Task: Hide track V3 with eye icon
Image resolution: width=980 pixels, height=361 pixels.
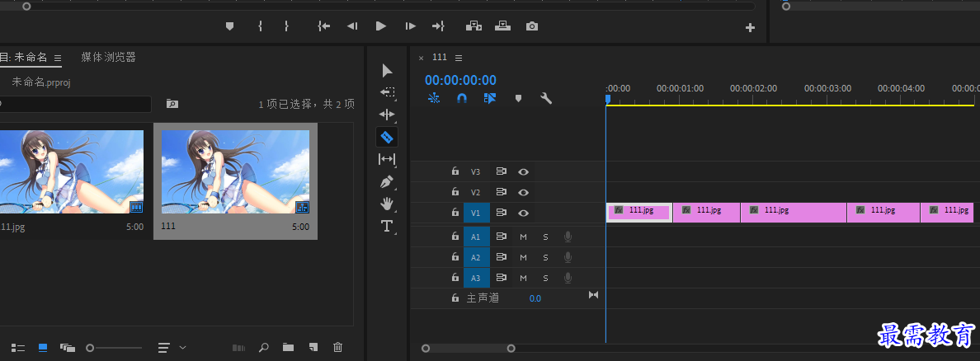Action: [524, 171]
